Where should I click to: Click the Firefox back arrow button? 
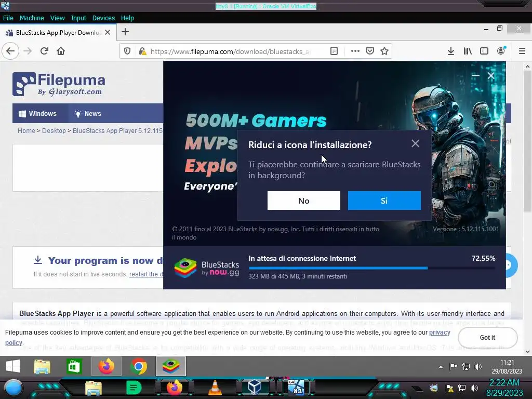[10, 51]
